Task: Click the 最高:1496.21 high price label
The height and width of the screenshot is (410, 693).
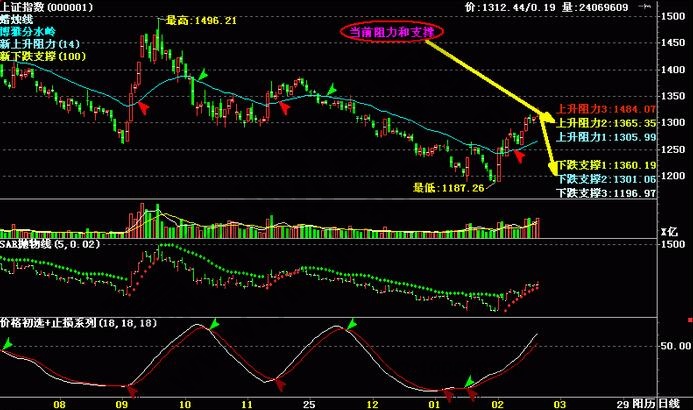Action: point(200,20)
